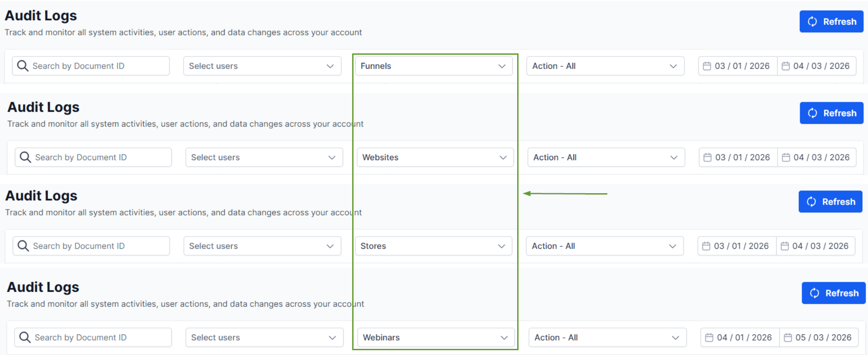Expand the Webinars module dropdown
This screenshot has height=357, width=868.
point(436,338)
